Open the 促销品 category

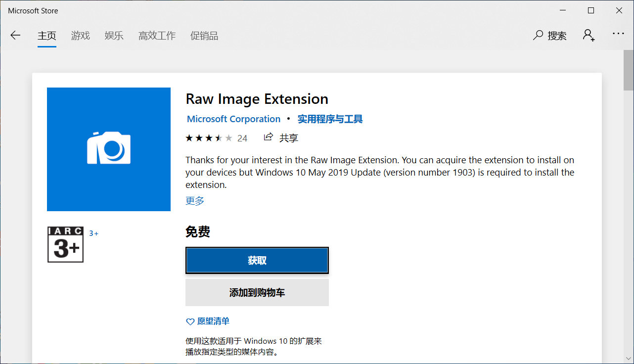click(x=204, y=36)
